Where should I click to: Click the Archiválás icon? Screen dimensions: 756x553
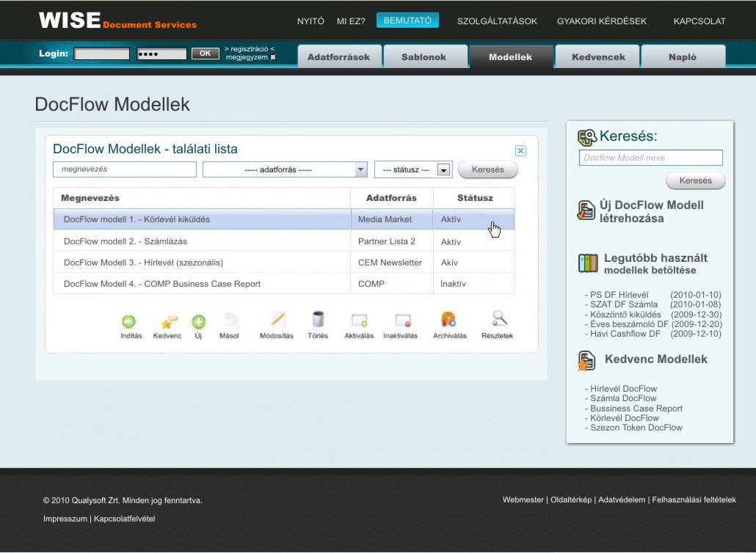click(x=448, y=320)
